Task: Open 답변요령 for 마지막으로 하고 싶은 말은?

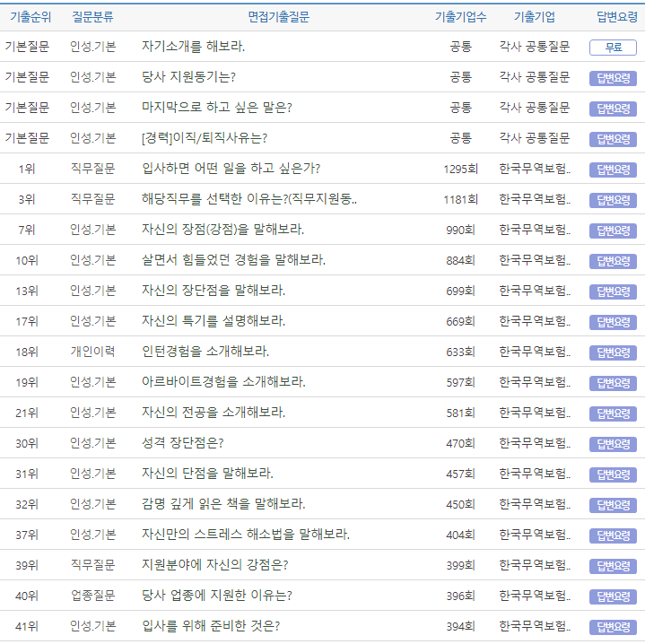Action: (613, 109)
